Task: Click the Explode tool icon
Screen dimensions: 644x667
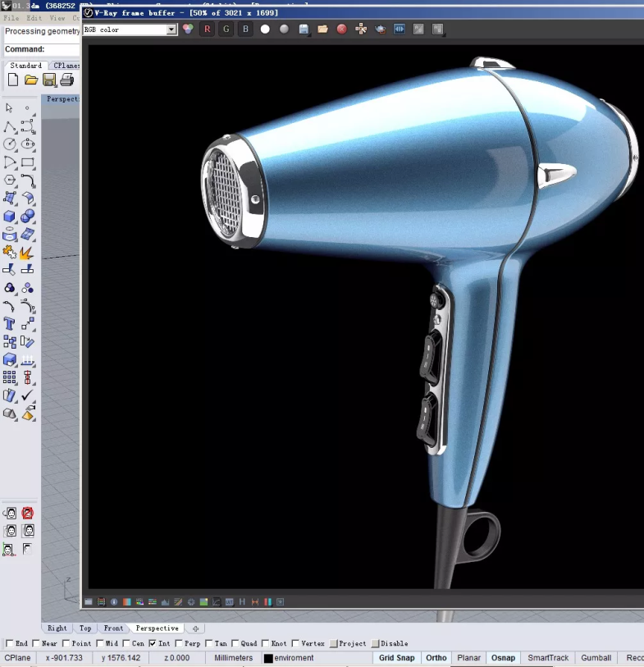Action: [x=27, y=252]
